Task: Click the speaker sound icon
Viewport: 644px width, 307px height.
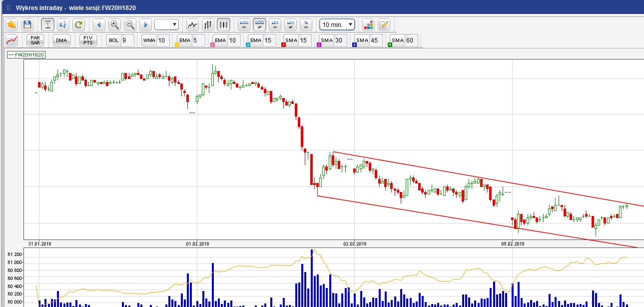Action: click(63, 24)
